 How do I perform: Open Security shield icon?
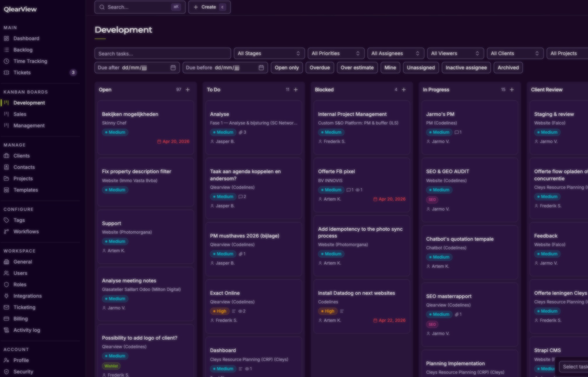point(6,372)
